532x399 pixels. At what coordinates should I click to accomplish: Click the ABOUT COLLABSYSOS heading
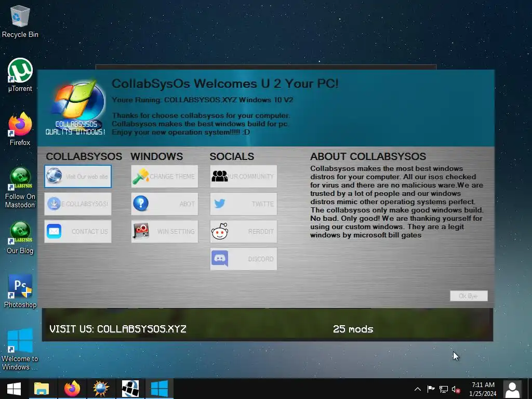point(368,156)
